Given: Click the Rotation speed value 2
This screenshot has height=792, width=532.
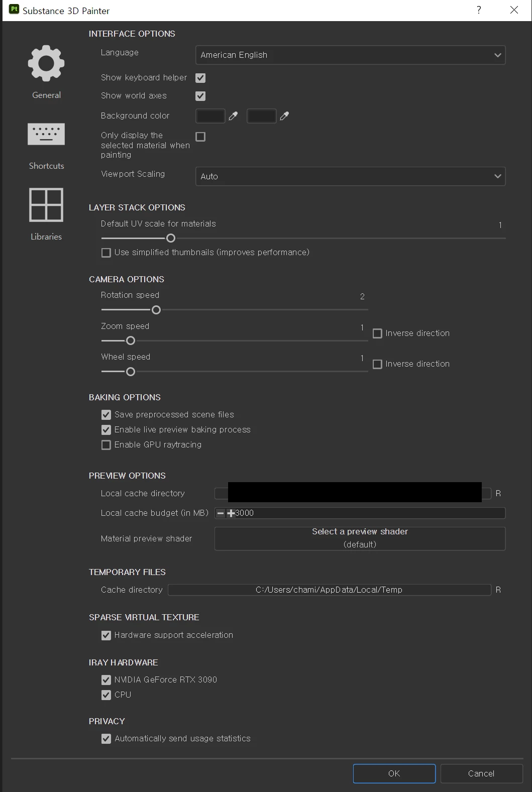Looking at the screenshot, I should [x=362, y=296].
